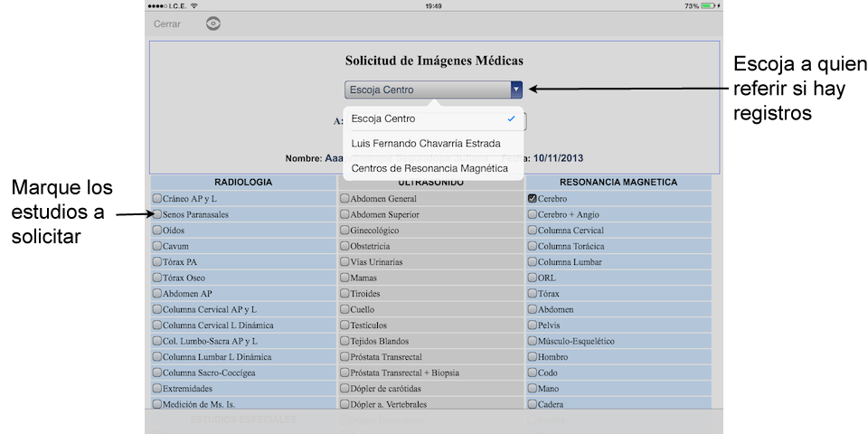Open the Escoja Centro dropdown arrow
Image resolution: width=868 pixels, height=434 pixels.
click(x=516, y=90)
